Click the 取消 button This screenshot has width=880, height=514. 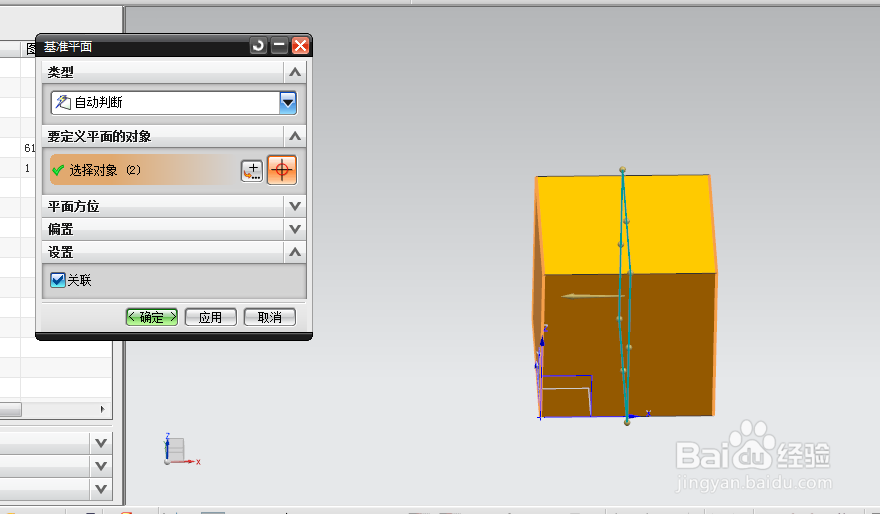269,317
